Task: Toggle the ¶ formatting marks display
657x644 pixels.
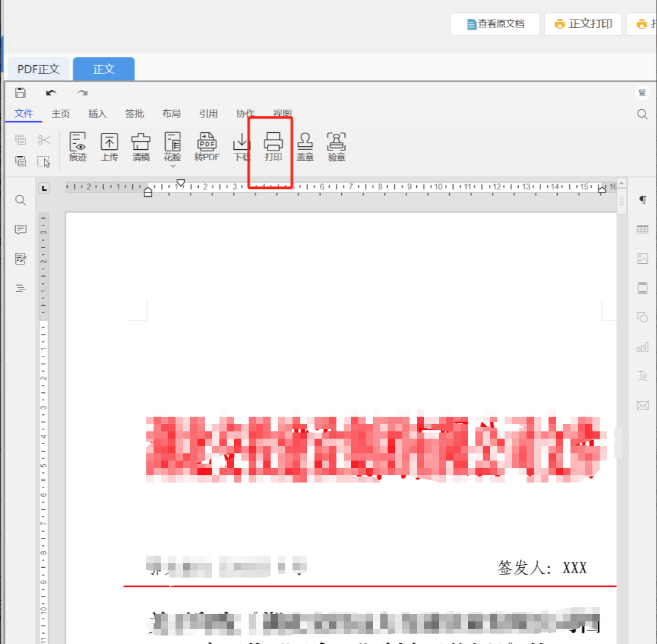Action: [x=642, y=200]
